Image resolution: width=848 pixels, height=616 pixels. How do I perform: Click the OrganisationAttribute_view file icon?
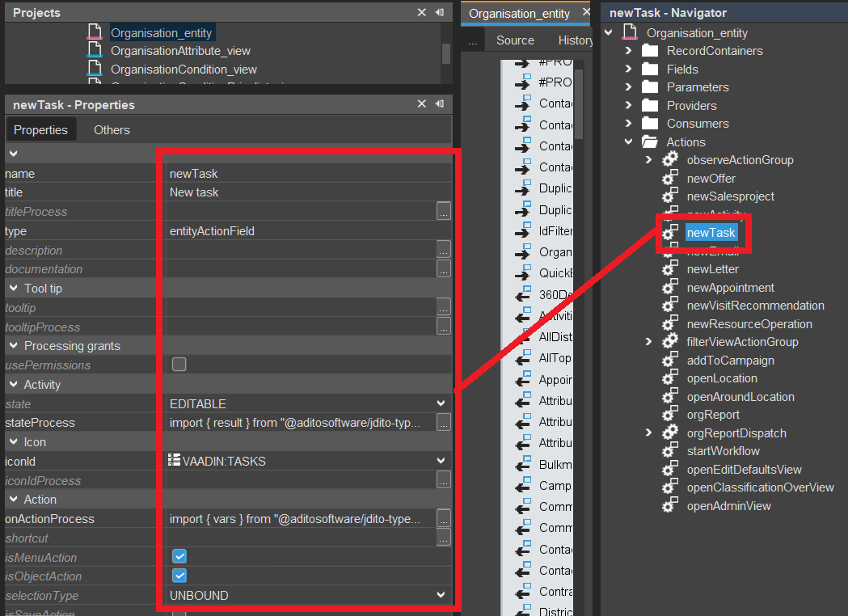[95, 51]
